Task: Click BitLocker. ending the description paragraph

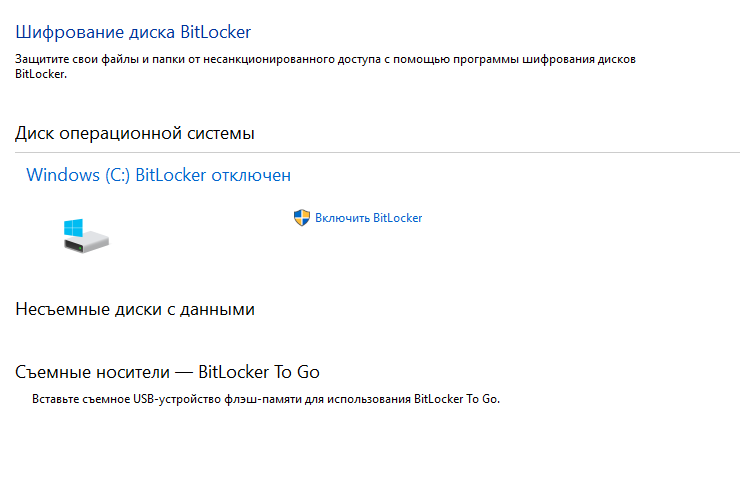Action: coord(41,74)
